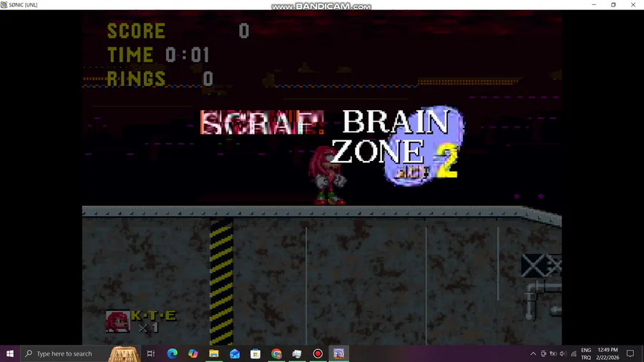Click the RINGS label in the HUD
Image resolution: width=644 pixels, height=362 pixels.
pyautogui.click(x=137, y=79)
